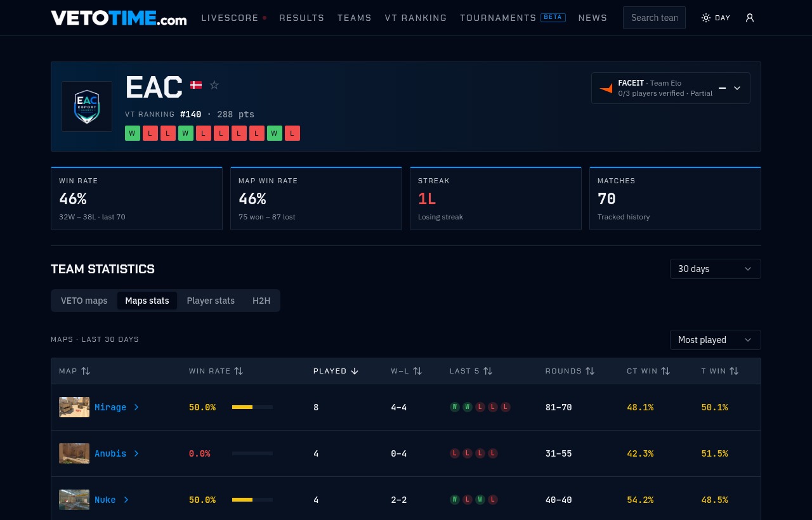Screen dimensions: 812x520
Task: Open the Anubis map link
Action: (x=117, y=453)
